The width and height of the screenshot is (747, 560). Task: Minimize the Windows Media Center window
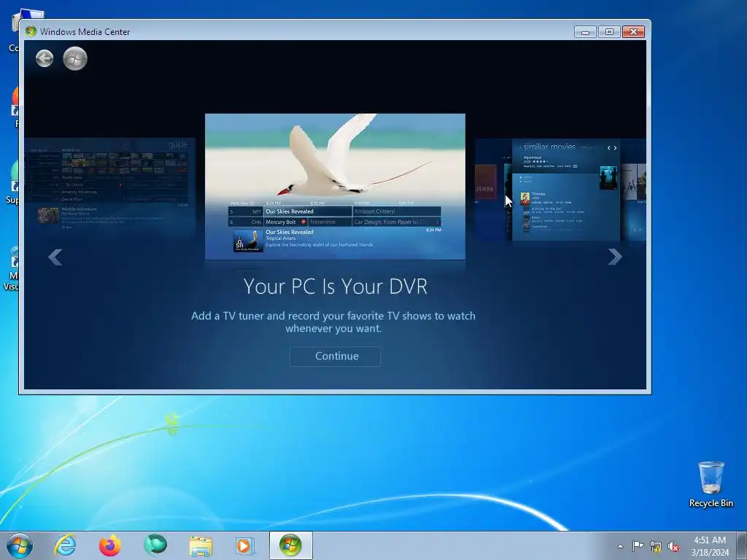click(586, 32)
